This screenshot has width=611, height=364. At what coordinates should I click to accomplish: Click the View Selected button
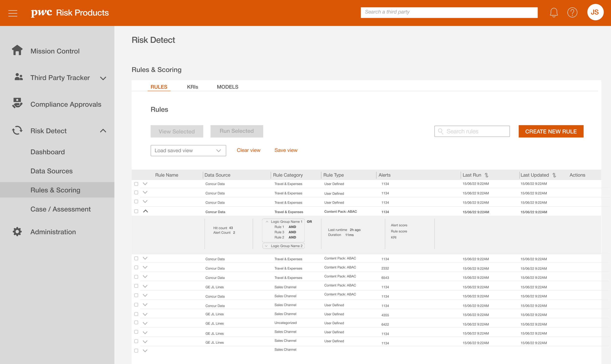[177, 131]
